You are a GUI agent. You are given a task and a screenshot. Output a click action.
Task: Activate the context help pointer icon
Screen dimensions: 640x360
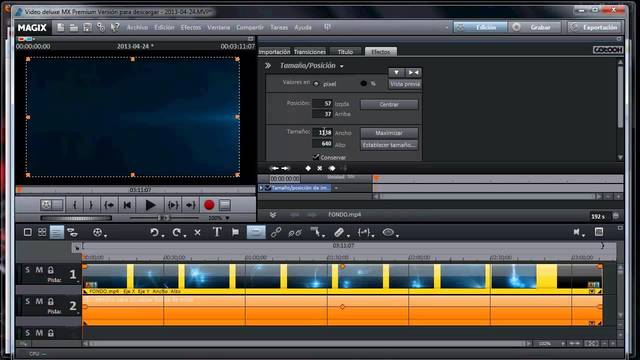pos(115,27)
